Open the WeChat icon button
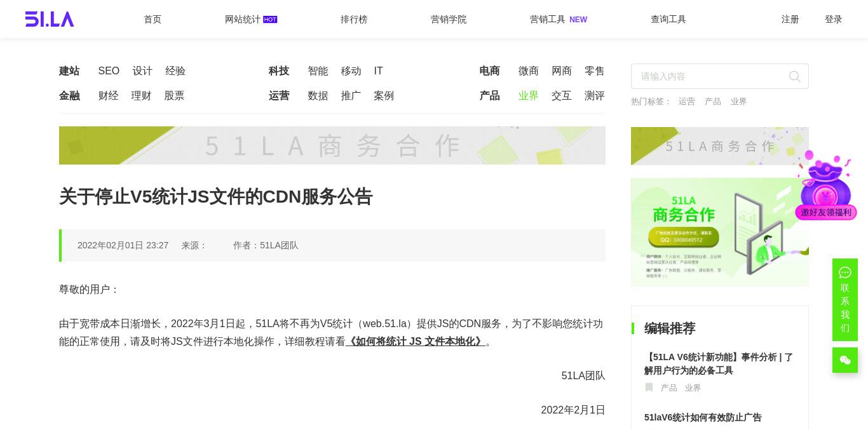Viewport: 868px width, 430px height. pyautogui.click(x=845, y=360)
